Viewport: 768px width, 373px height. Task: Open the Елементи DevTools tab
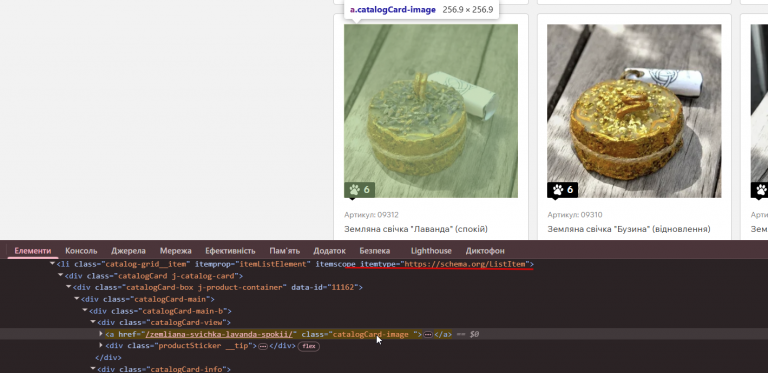coord(32,251)
